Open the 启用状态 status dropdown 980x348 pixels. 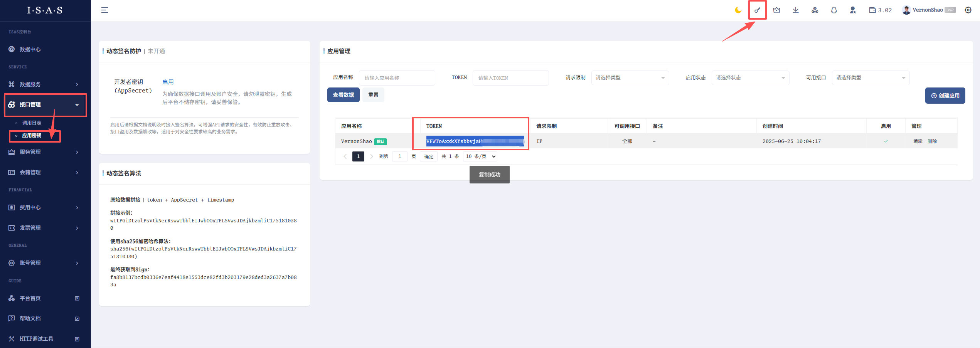point(750,78)
